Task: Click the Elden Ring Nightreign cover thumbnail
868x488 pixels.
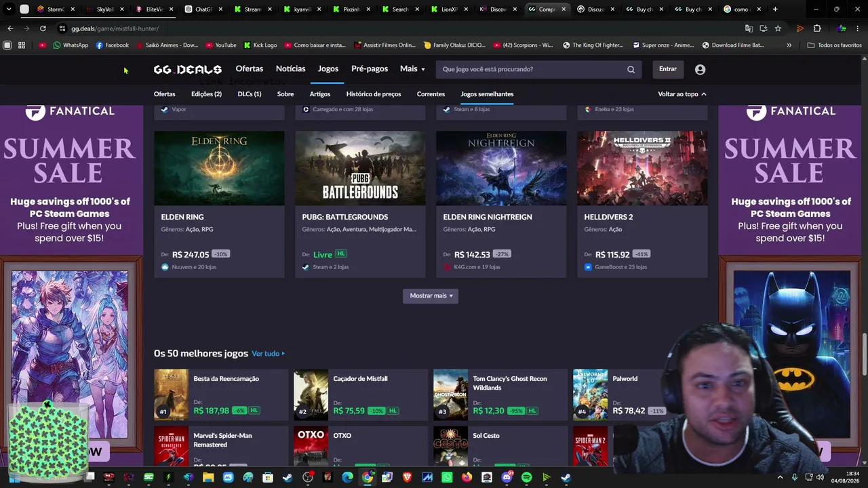Action: 501,168
